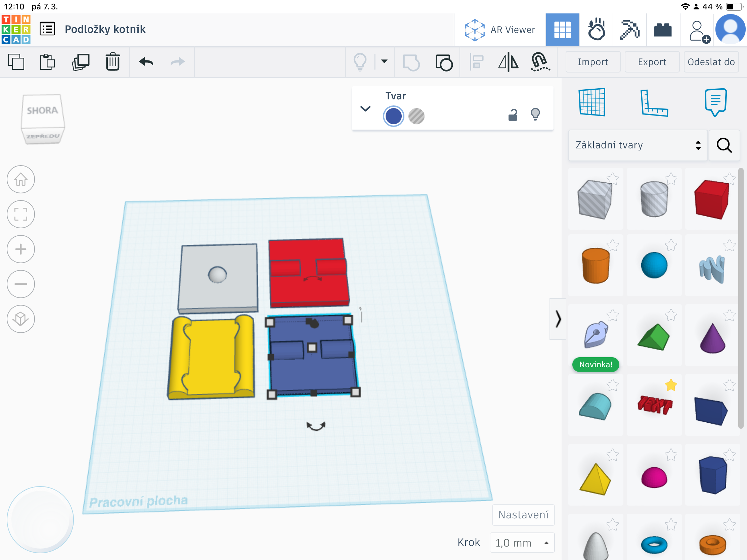Open the AR Viewer

coord(500,30)
